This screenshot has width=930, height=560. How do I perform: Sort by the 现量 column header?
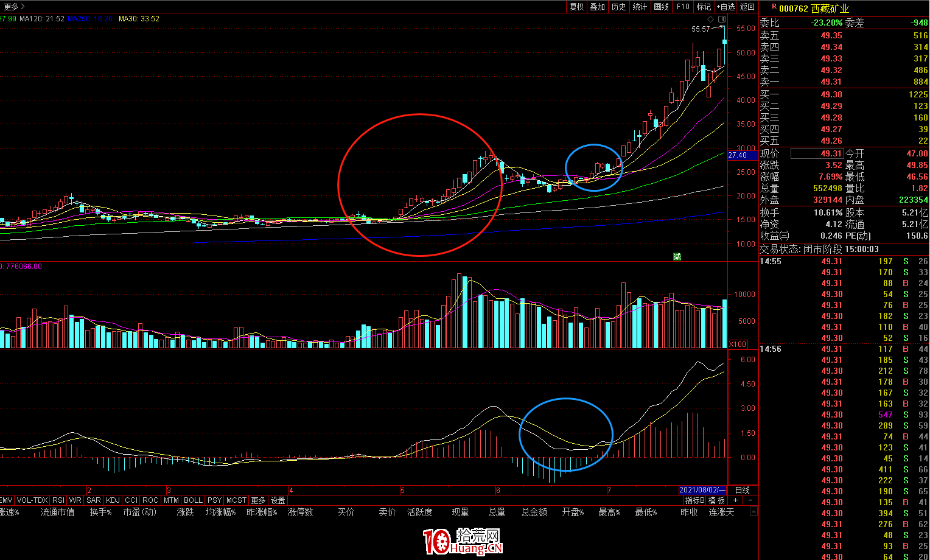pyautogui.click(x=460, y=512)
